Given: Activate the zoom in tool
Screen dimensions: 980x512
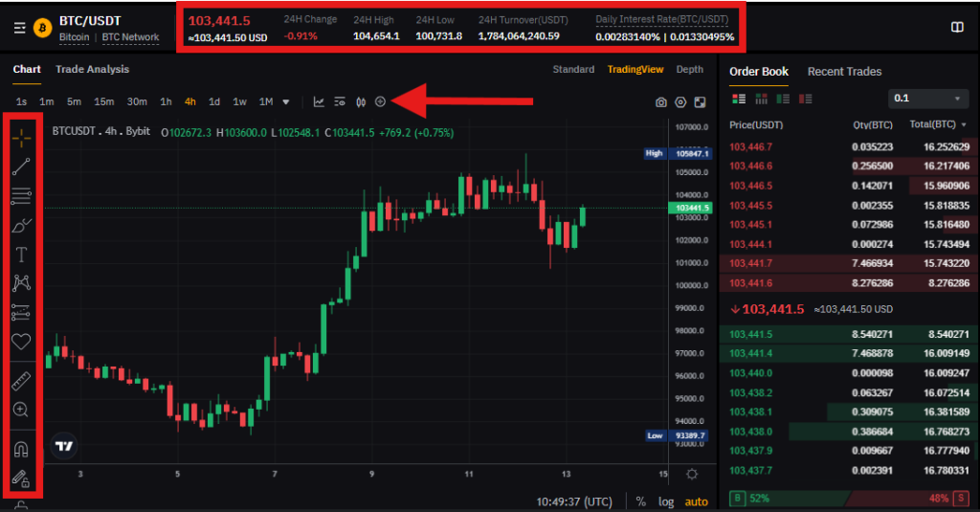Looking at the screenshot, I should pyautogui.click(x=21, y=410).
